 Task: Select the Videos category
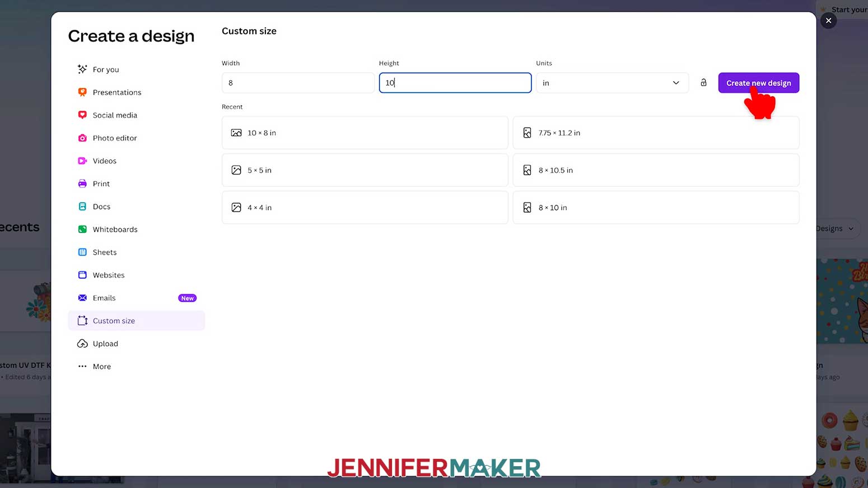click(136, 161)
